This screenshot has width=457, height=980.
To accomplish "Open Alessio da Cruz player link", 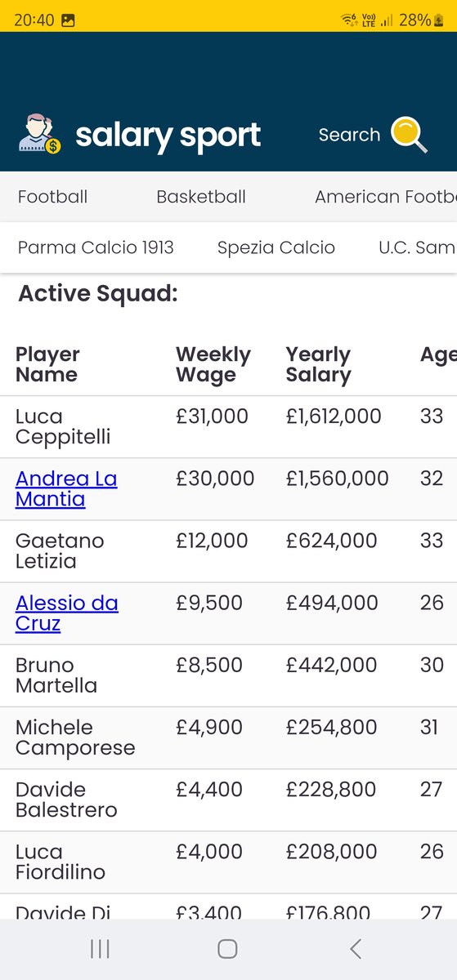I will coord(67,612).
